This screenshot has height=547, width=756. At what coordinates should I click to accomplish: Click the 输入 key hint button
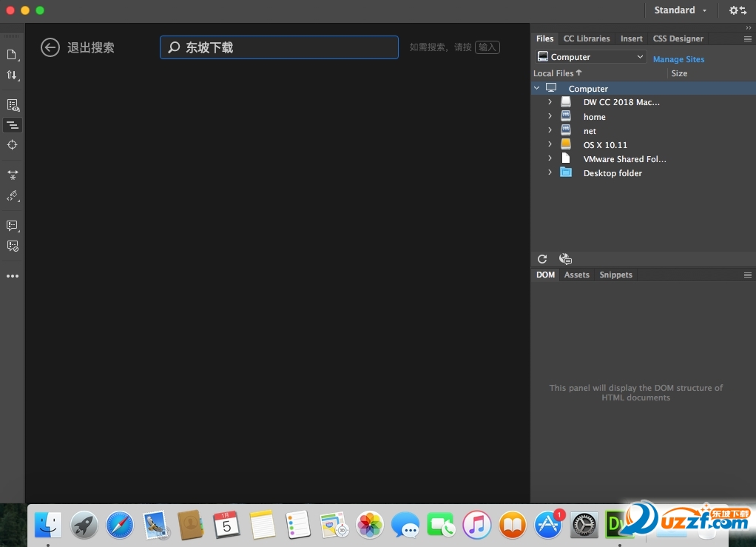(x=487, y=47)
